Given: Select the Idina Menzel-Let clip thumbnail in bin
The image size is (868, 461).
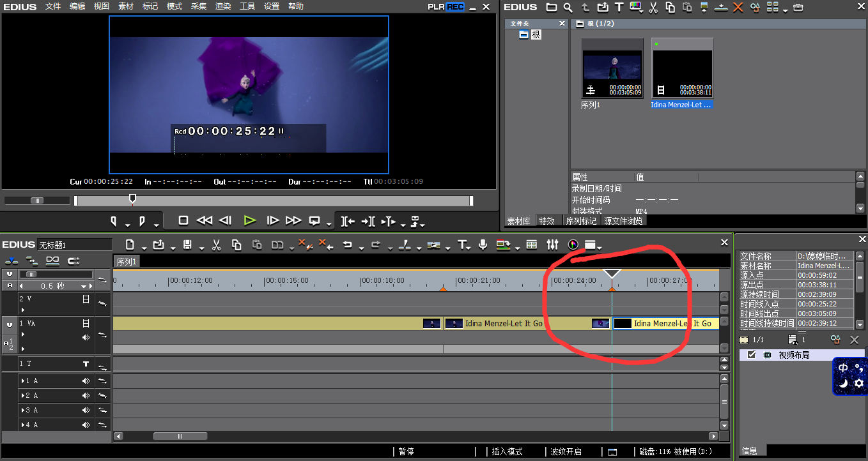Looking at the screenshot, I should pyautogui.click(x=682, y=68).
